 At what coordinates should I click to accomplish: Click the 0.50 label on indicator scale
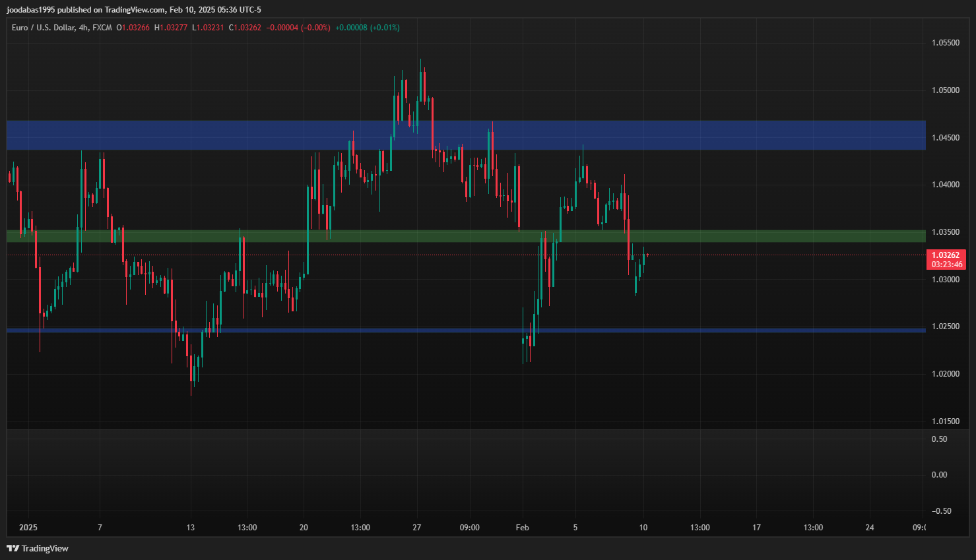click(x=939, y=439)
